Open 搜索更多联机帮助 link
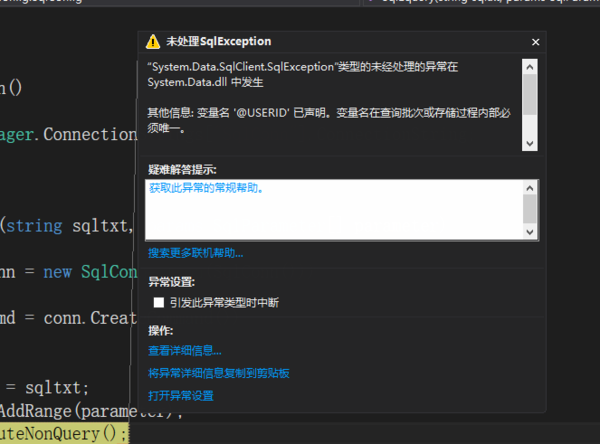600x444 pixels. 196,253
